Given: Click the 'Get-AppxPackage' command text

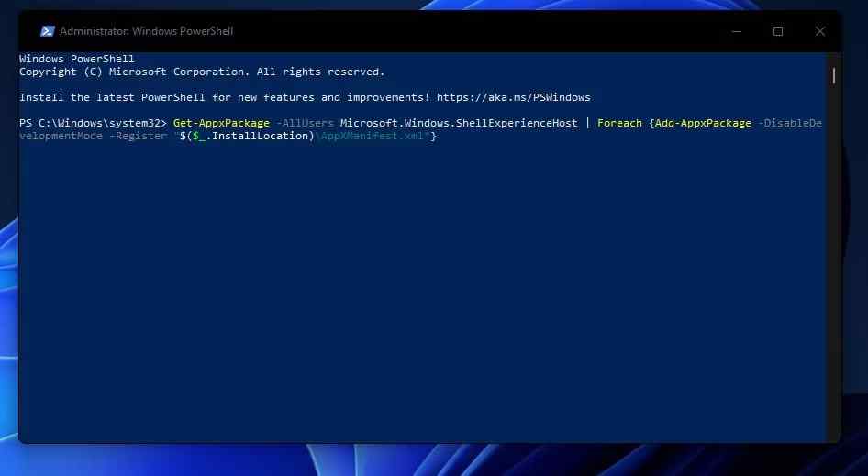Looking at the screenshot, I should (x=221, y=123).
